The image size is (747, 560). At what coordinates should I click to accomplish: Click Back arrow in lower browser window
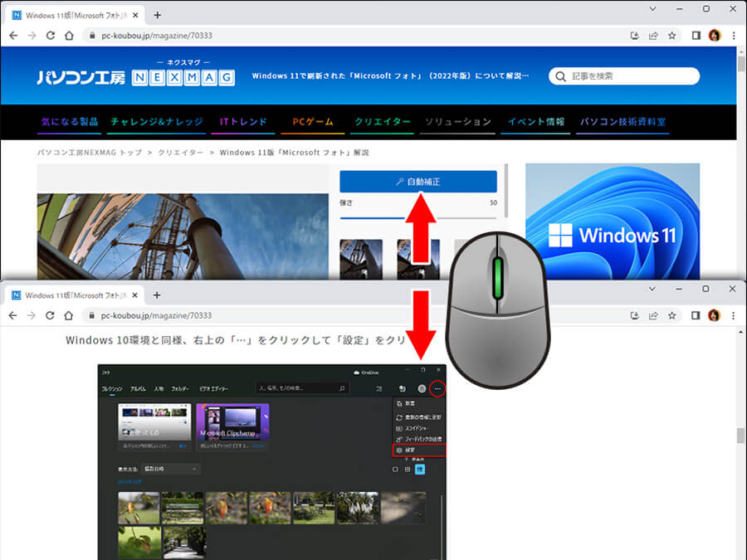click(x=12, y=315)
